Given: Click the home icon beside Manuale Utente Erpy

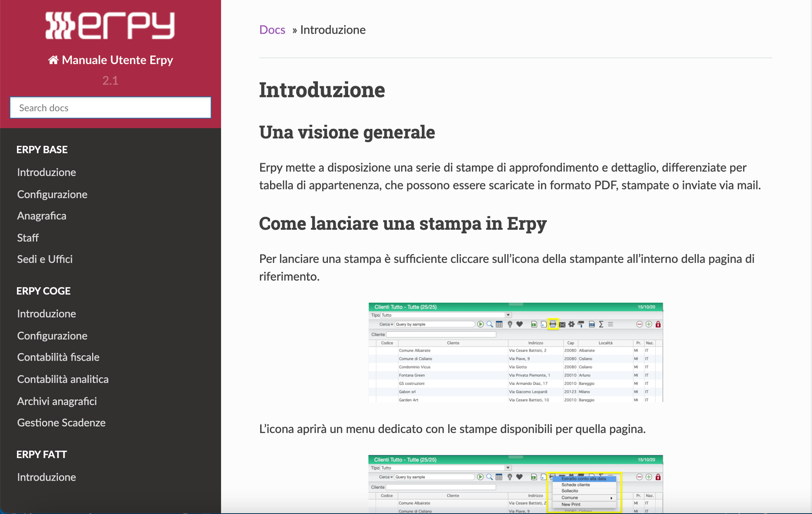Looking at the screenshot, I should [53, 60].
